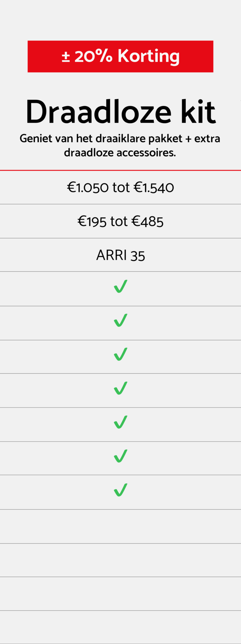Click the third empty row after the checkmarks
This screenshot has width=241, height=644.
[x=120, y=594]
